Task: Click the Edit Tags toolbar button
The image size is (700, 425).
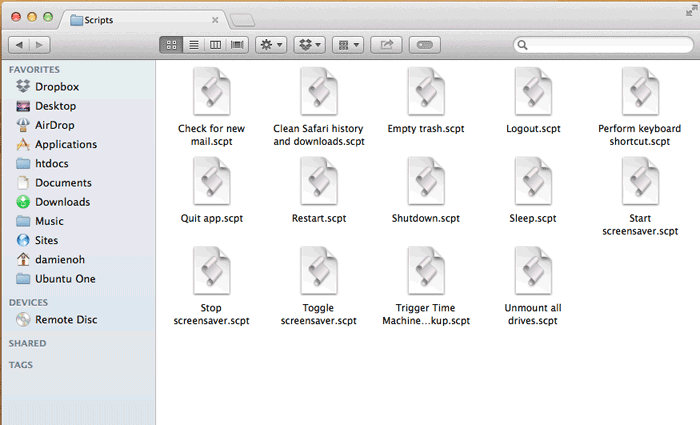Action: pyautogui.click(x=425, y=45)
